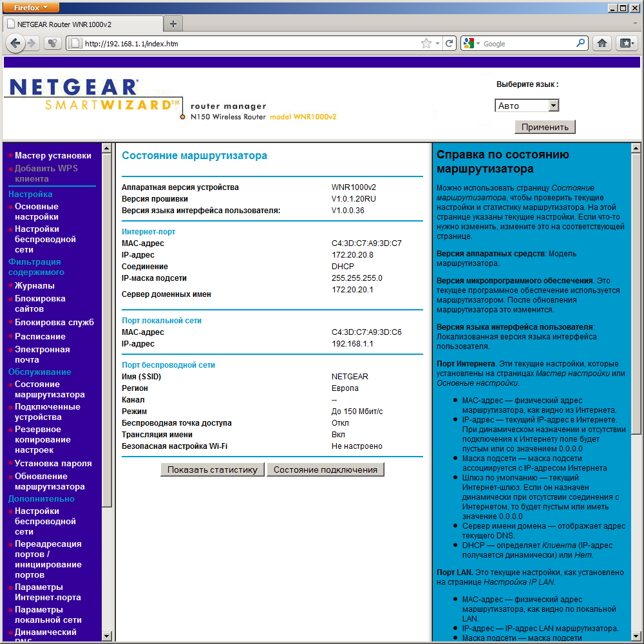Open Добавить WPS клиента link
Viewport: 644px width, 644px height.
(46, 173)
